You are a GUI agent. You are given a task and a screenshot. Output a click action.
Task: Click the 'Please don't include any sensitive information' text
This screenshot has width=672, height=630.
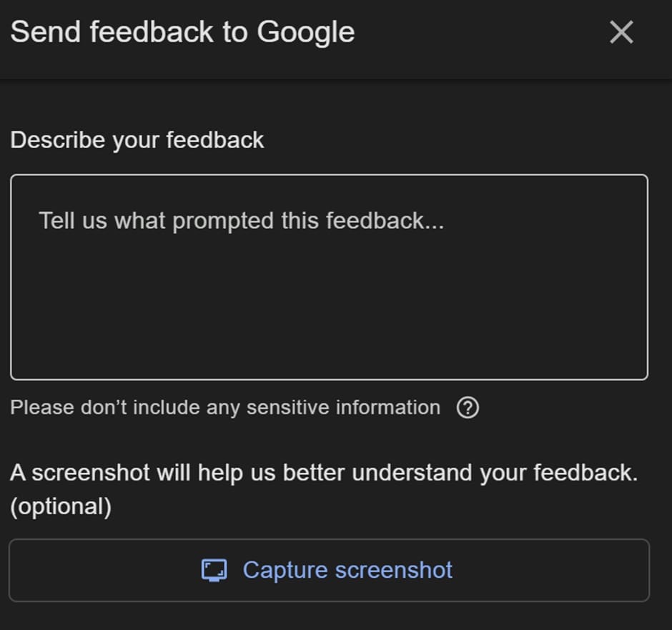225,408
